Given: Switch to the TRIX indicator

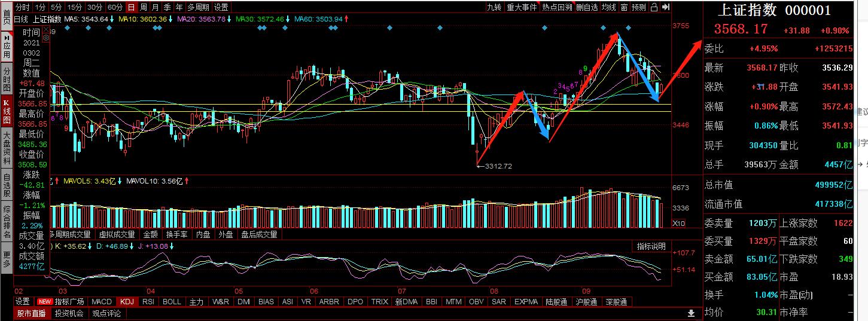Looking at the screenshot, I should click(x=379, y=302).
